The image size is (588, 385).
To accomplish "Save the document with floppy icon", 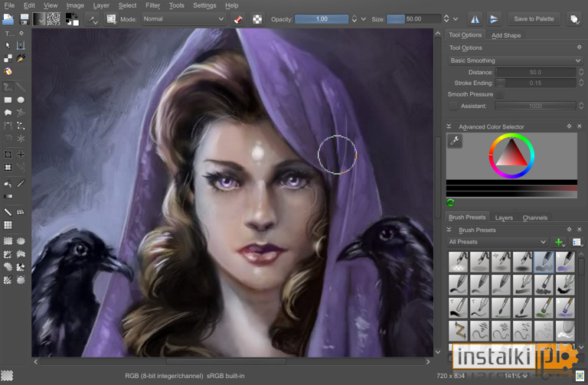I will (24, 18).
